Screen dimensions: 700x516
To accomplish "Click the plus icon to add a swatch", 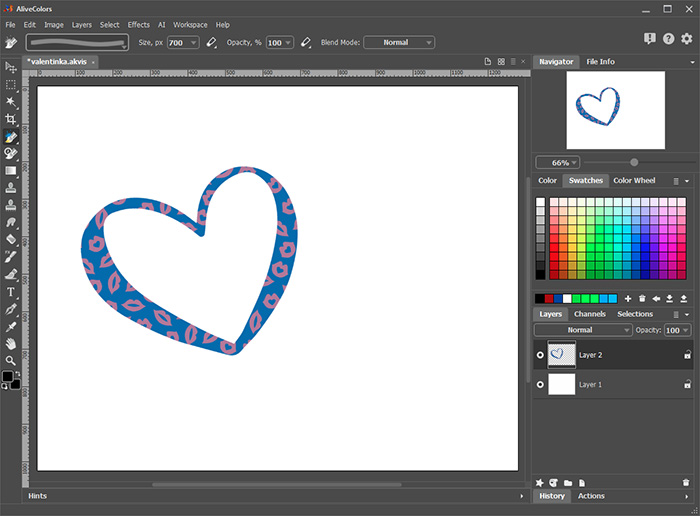I will (x=628, y=299).
